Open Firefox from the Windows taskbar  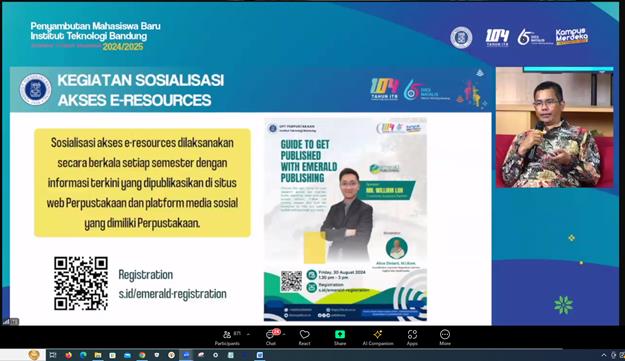coord(68,355)
